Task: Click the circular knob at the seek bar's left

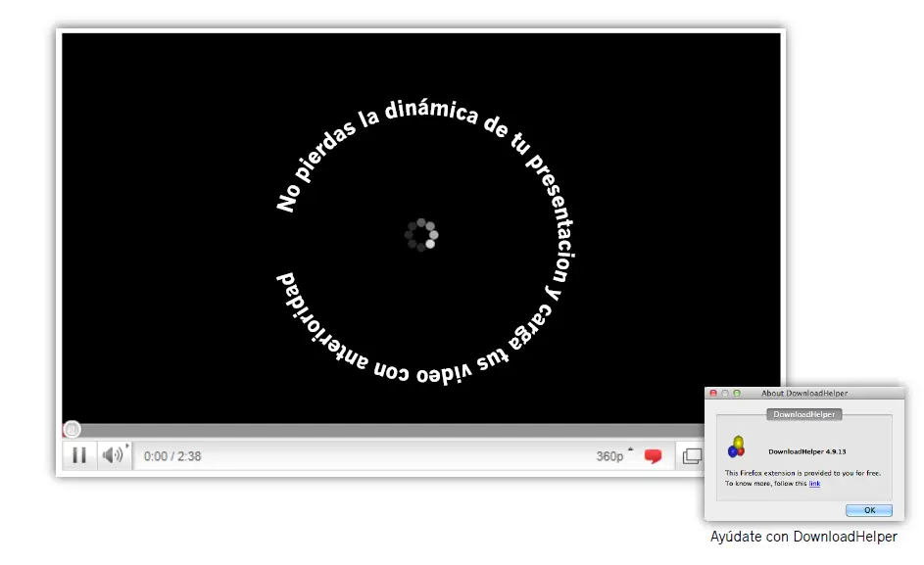Action: coord(72,429)
